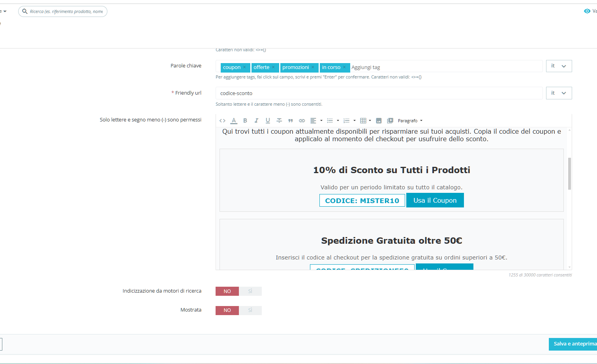Set Mostrata toggle to Sì
This screenshot has height=364, width=597.
(250, 310)
